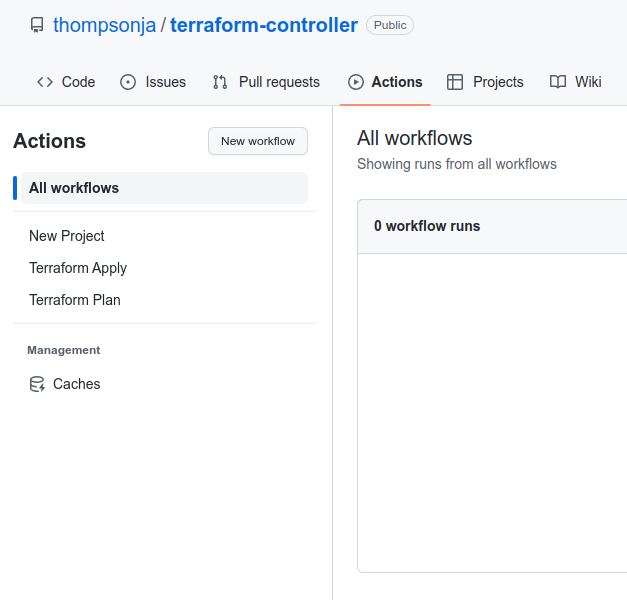This screenshot has height=600, width=627.
Task: Click the Issues circle icon
Action: click(x=128, y=82)
